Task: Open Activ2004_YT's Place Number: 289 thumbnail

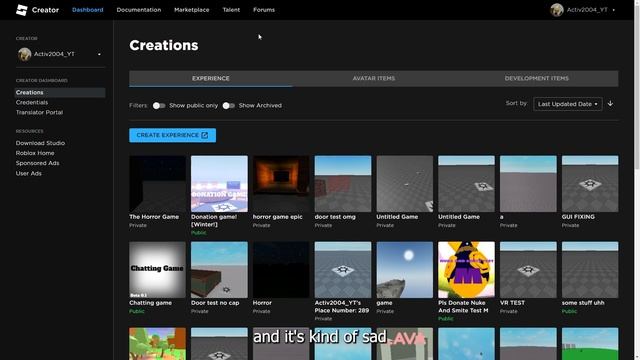Action: coord(343,270)
